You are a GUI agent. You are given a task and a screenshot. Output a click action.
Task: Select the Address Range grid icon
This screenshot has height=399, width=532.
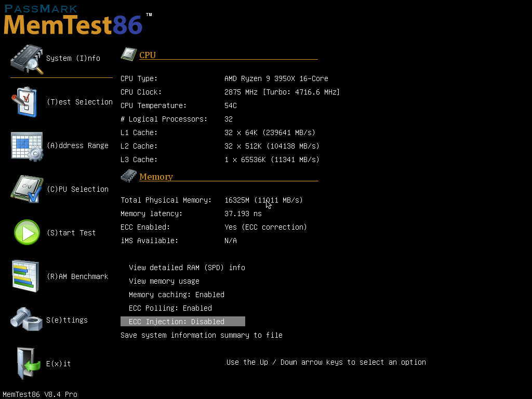(x=27, y=146)
